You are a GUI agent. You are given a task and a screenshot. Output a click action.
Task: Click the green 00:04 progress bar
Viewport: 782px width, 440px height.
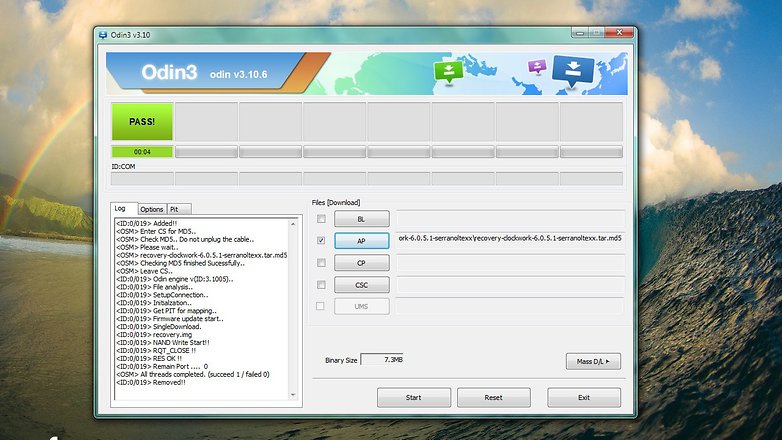tap(142, 152)
